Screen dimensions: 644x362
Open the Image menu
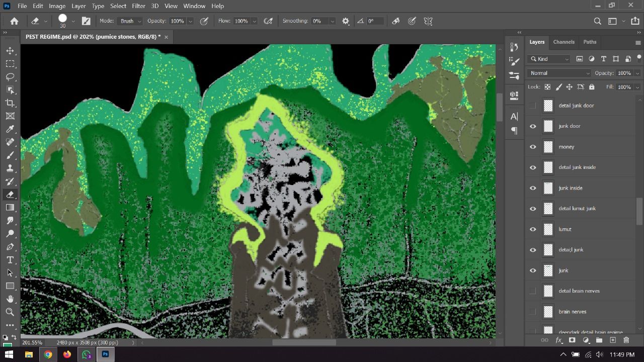[57, 6]
